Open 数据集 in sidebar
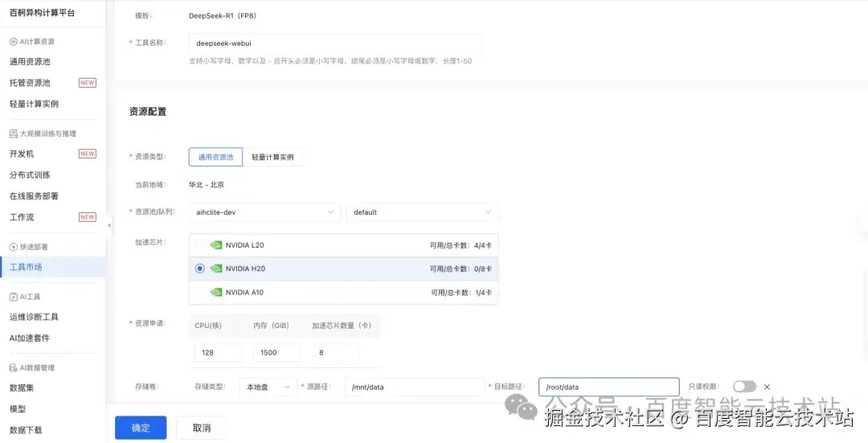 pos(22,388)
